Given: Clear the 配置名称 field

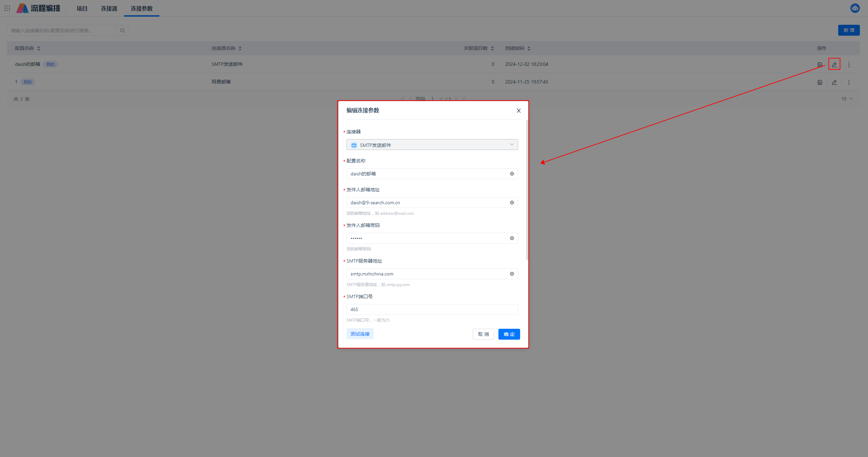Looking at the screenshot, I should [512, 174].
